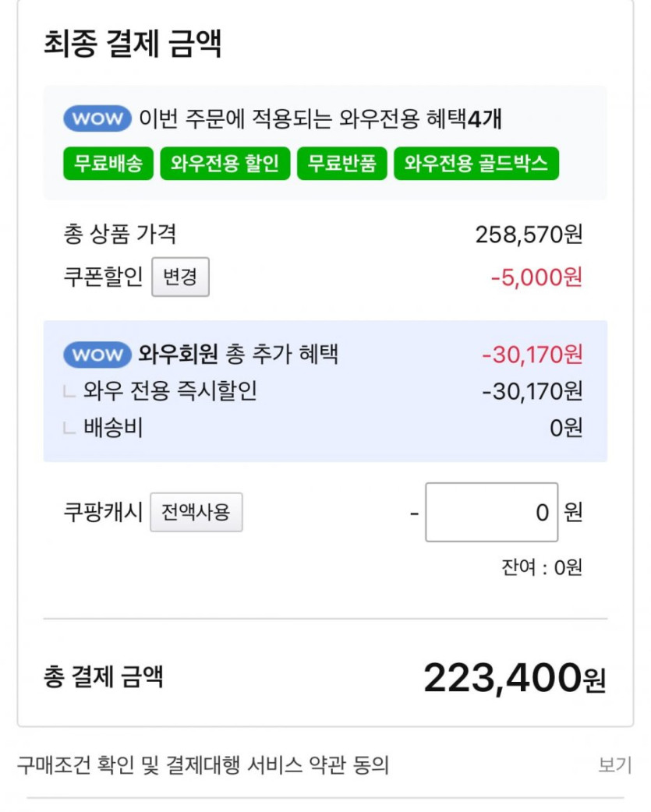Click the 최종 결제 금액 heading
651x812 pixels.
pos(133,44)
